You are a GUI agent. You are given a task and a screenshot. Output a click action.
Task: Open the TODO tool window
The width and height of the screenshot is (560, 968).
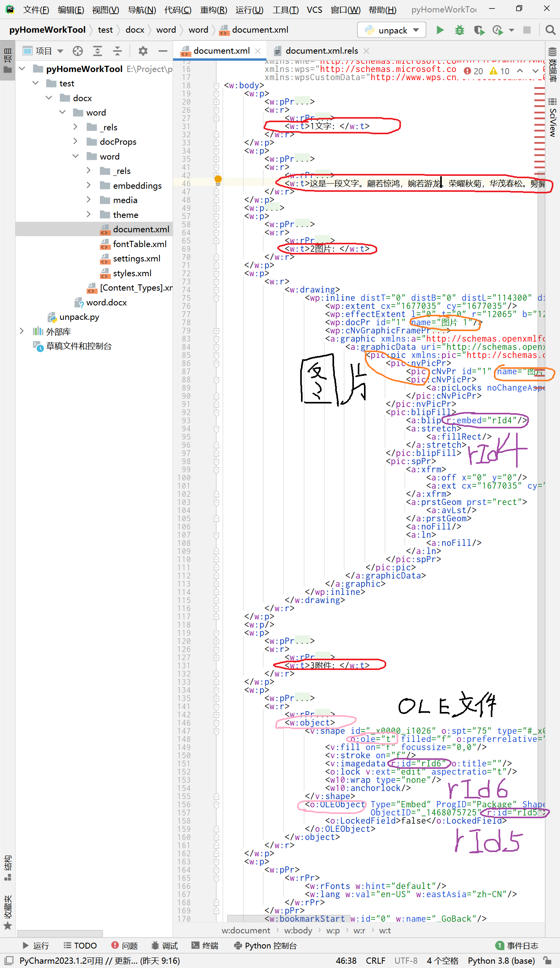point(80,946)
